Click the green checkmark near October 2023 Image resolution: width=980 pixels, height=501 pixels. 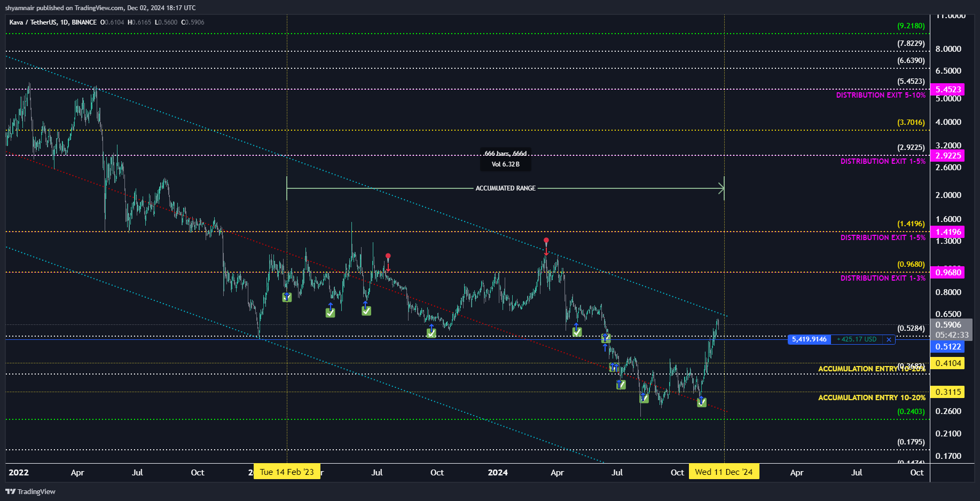pyautogui.click(x=431, y=333)
